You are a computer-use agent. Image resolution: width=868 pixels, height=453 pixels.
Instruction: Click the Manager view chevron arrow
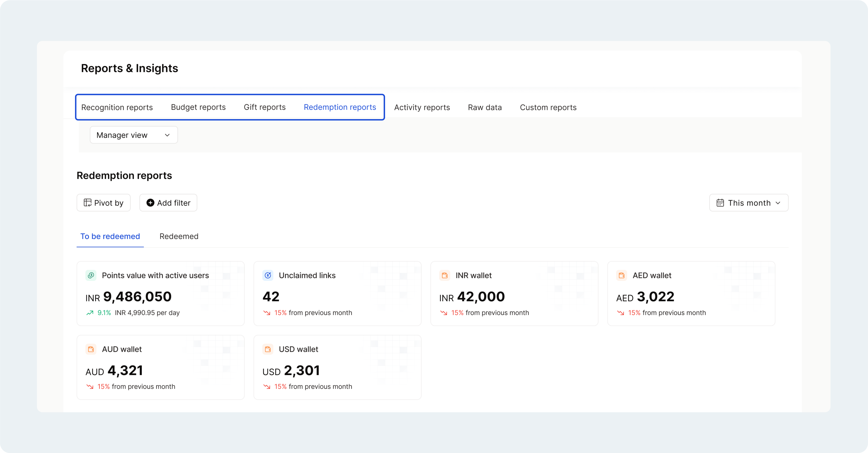tap(167, 135)
